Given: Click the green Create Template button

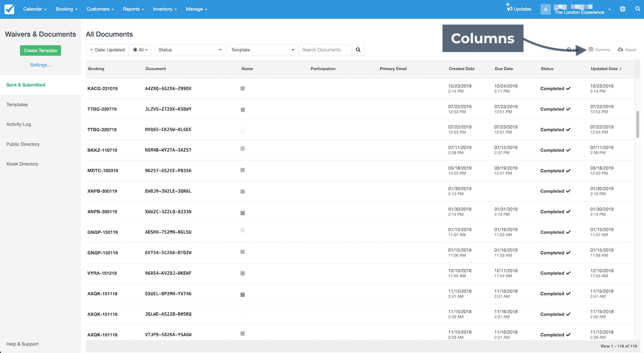Looking at the screenshot, I should pyautogui.click(x=41, y=50).
